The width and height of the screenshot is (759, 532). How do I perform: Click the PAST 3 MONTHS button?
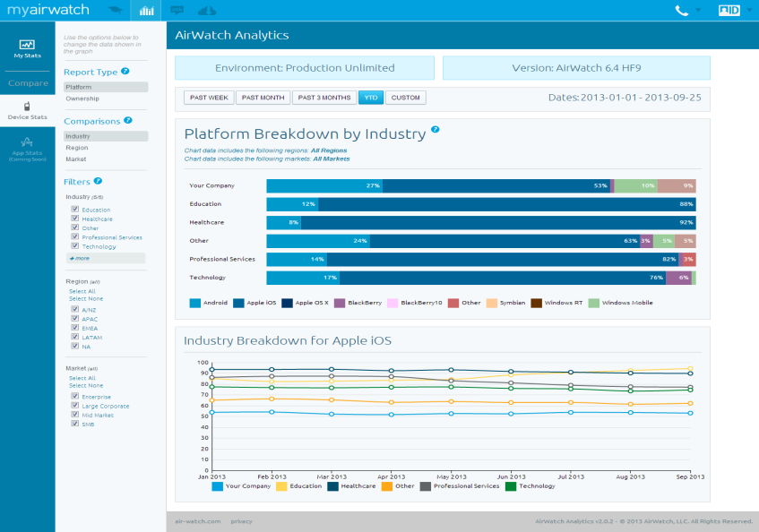point(324,98)
